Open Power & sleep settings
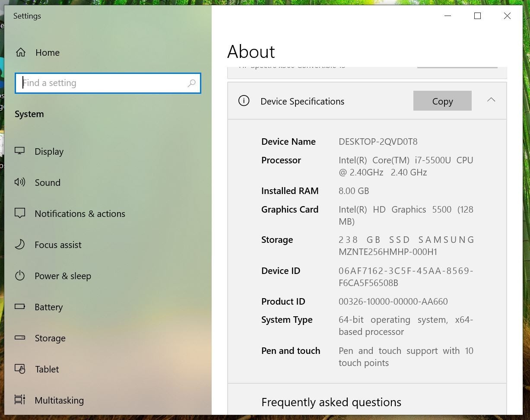This screenshot has height=420, width=530. 63,276
